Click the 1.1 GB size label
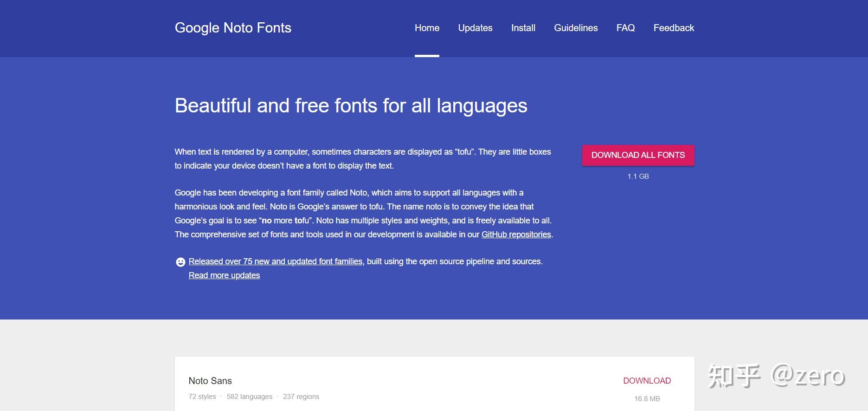The height and width of the screenshot is (411, 868). (x=638, y=176)
